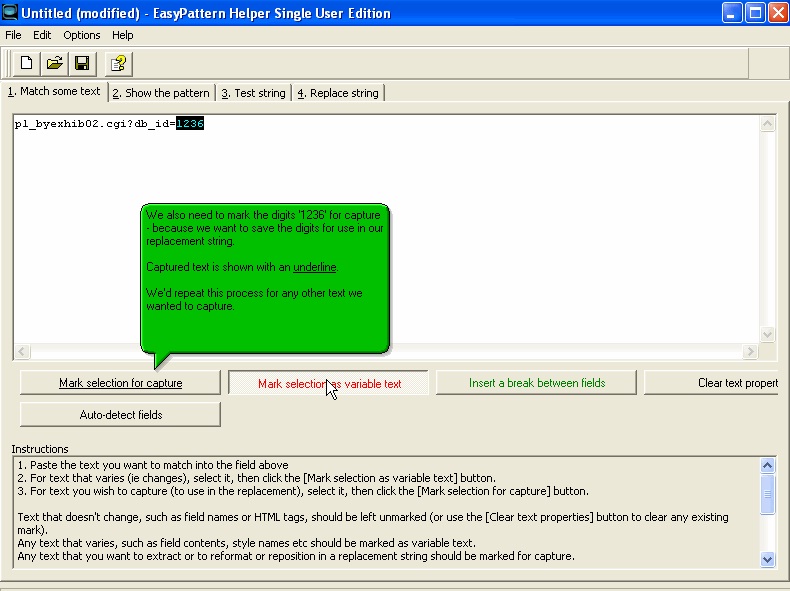Click the text editor's scroll right arrow
This screenshot has width=790, height=591.
click(750, 351)
